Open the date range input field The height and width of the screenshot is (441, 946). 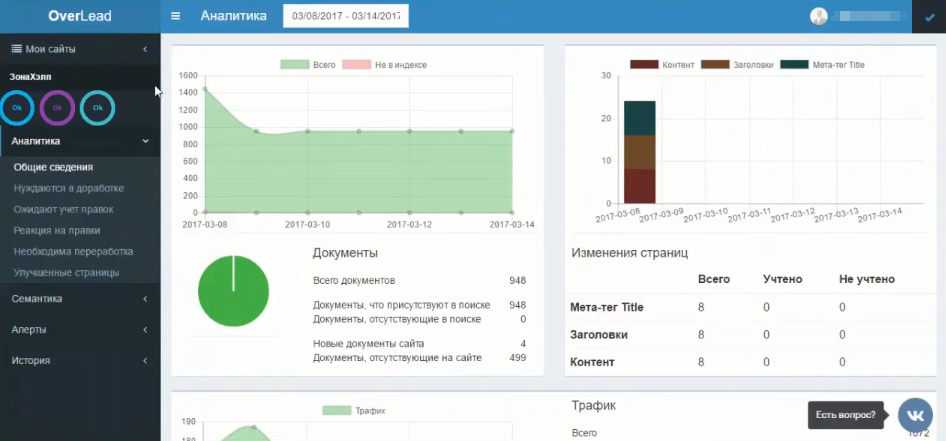tap(345, 17)
